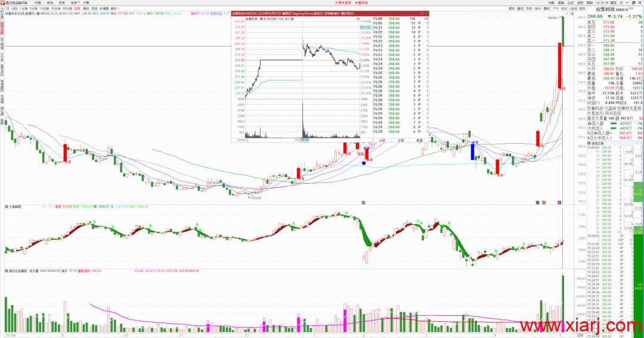Click the 交易未登录 status text

coord(343,2)
